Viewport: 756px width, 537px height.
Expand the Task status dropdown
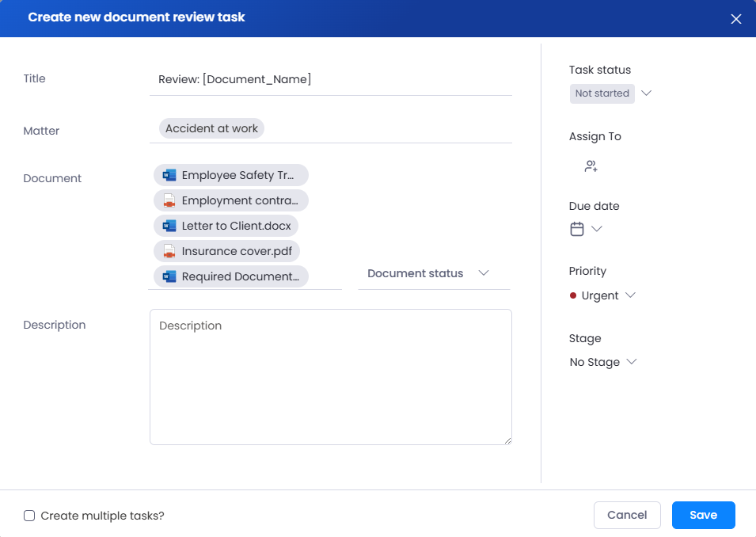646,93
